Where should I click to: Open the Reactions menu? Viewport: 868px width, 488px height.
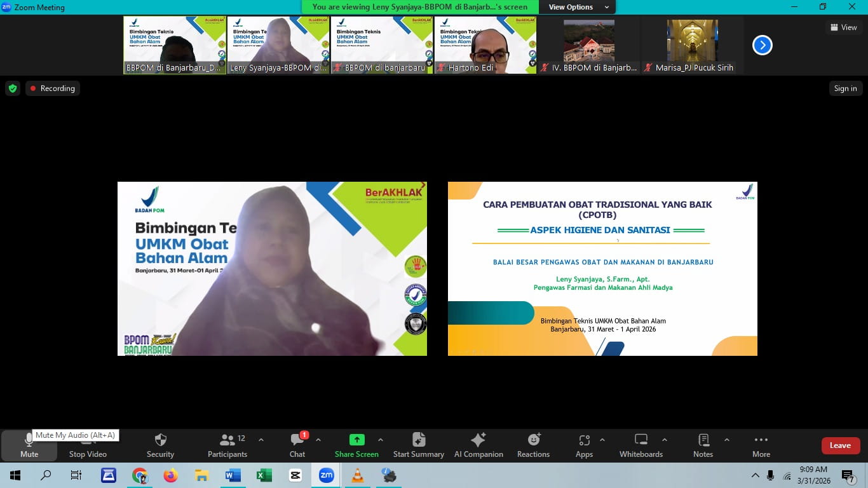(533, 445)
